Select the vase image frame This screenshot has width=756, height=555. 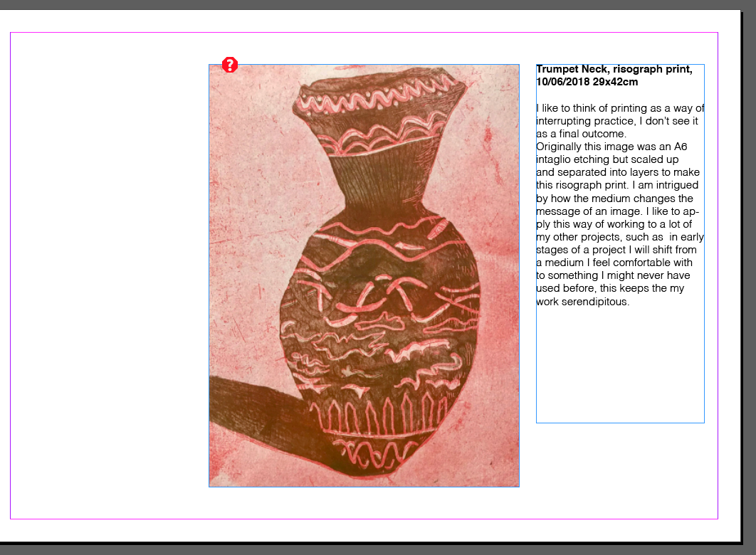click(364, 275)
